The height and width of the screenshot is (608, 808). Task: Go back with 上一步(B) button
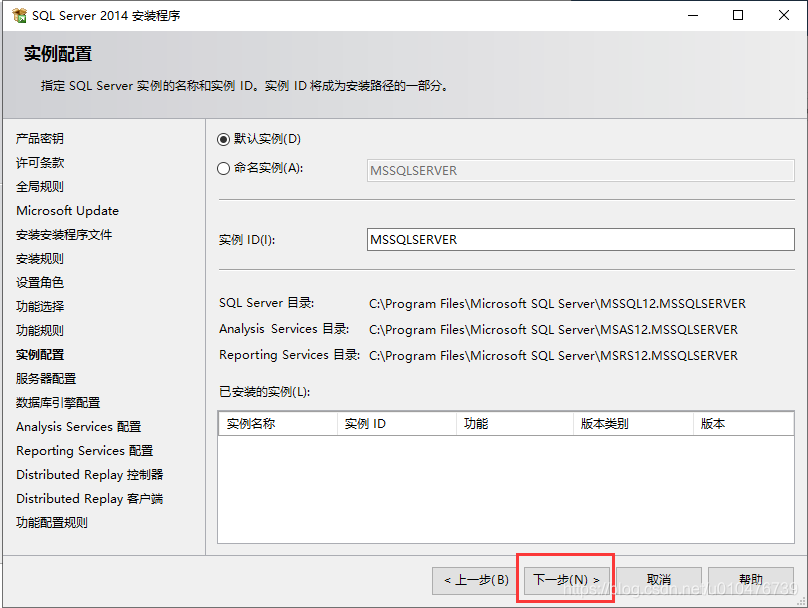coord(476,580)
